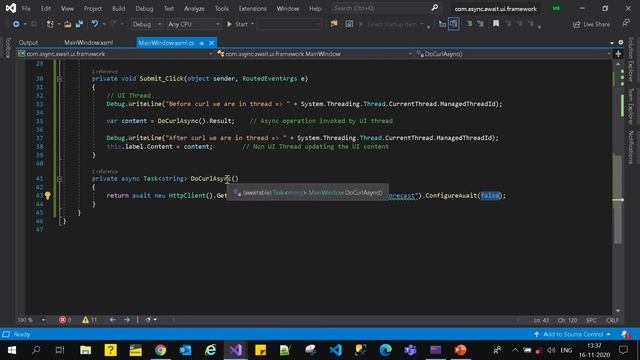Click the find in files toolbar icon
Image resolution: width=640 pixels, height=360 pixels.
[334, 24]
